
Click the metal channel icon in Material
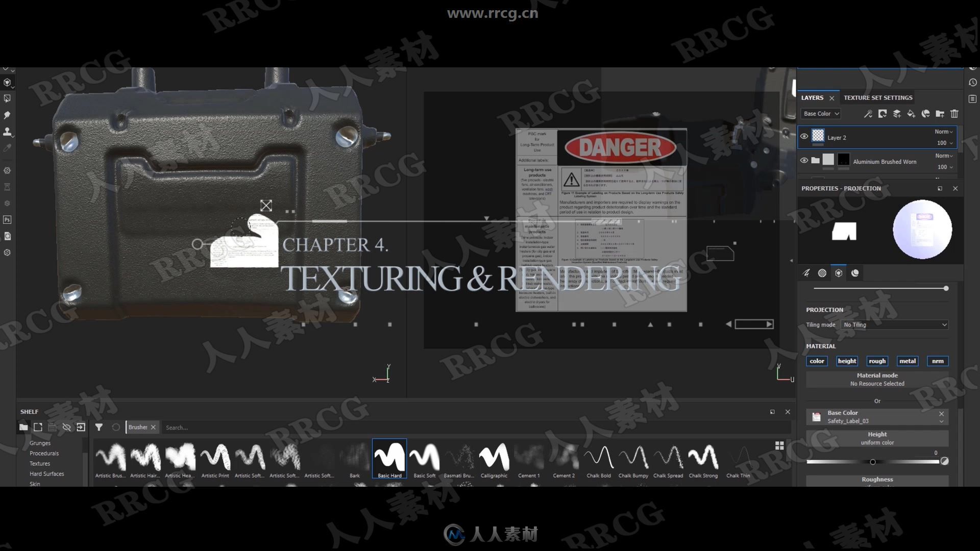[908, 361]
